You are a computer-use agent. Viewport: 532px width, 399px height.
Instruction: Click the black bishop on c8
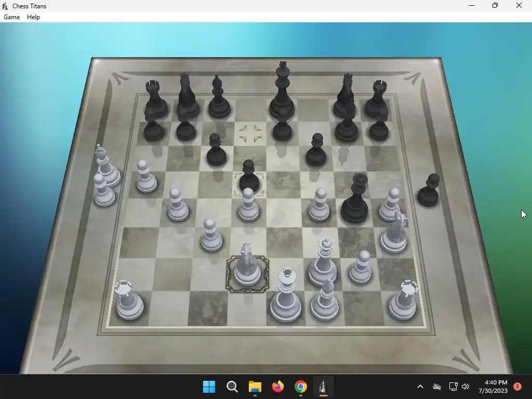click(x=219, y=98)
